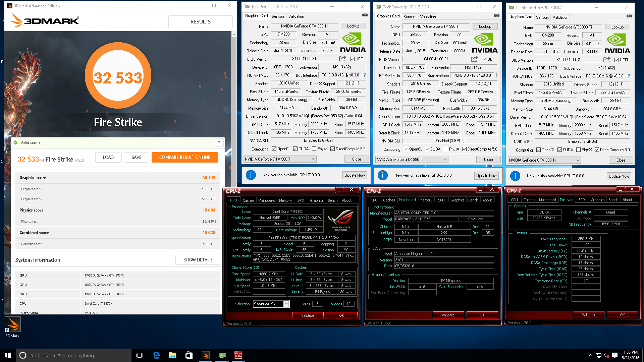644x362 pixels.
Task: Click the valid score help question mark
Action: click(x=219, y=143)
